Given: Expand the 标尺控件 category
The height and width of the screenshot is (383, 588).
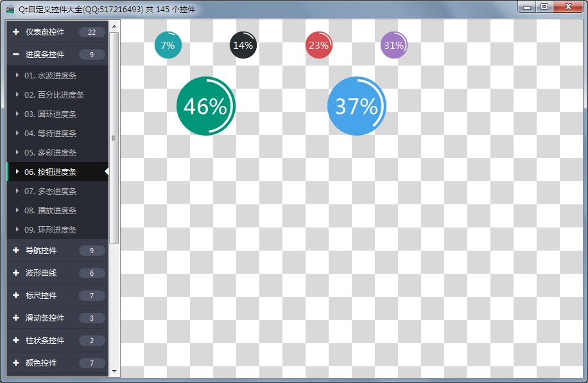Looking at the screenshot, I should [x=57, y=296].
